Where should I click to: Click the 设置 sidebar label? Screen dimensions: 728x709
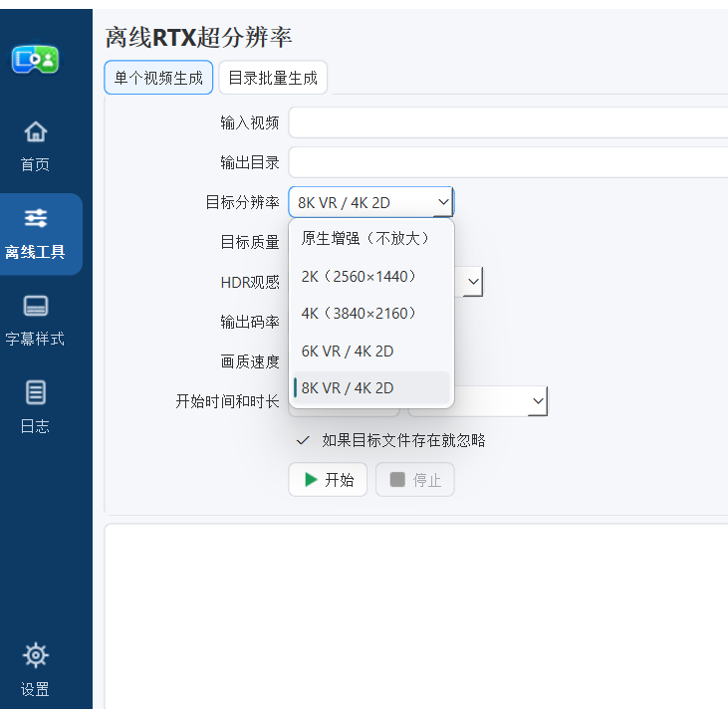coord(35,689)
